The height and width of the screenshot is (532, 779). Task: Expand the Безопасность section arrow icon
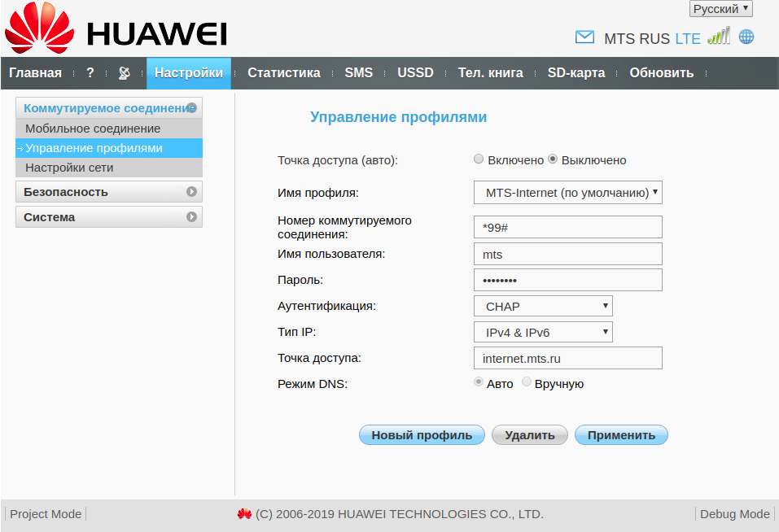pos(191,191)
